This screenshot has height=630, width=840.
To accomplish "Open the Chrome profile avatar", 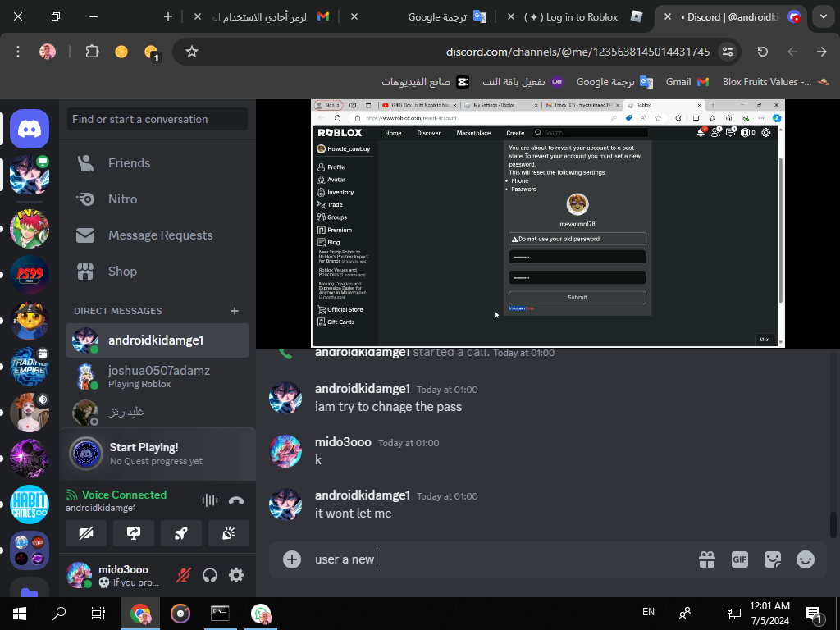I will coord(48,52).
